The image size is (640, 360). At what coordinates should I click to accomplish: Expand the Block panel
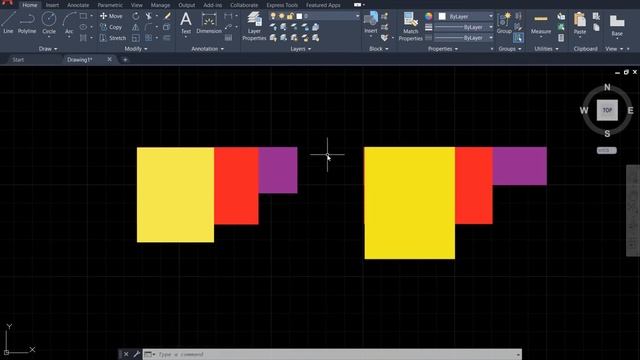coord(378,49)
